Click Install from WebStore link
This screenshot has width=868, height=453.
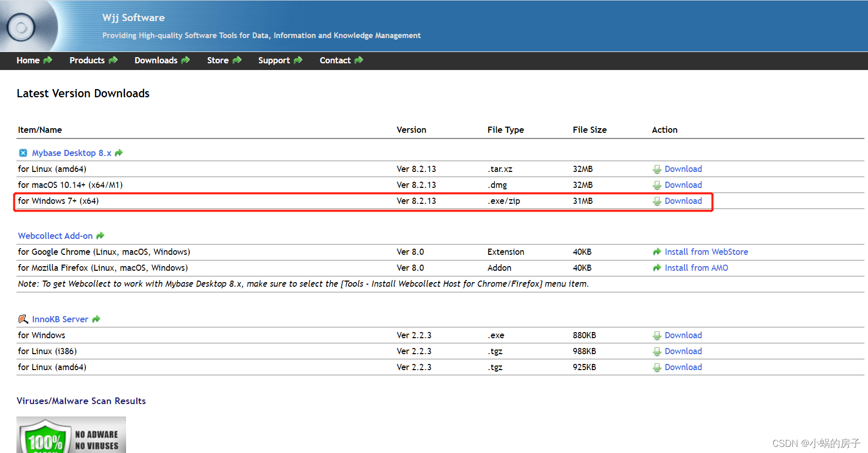click(706, 252)
